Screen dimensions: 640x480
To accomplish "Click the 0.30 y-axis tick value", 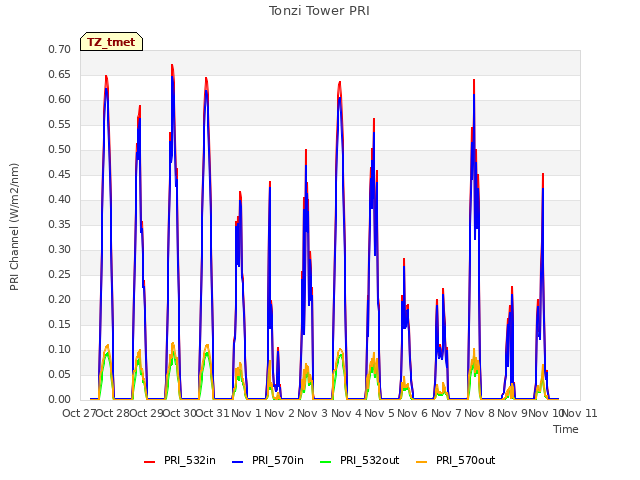I will coord(60,249).
